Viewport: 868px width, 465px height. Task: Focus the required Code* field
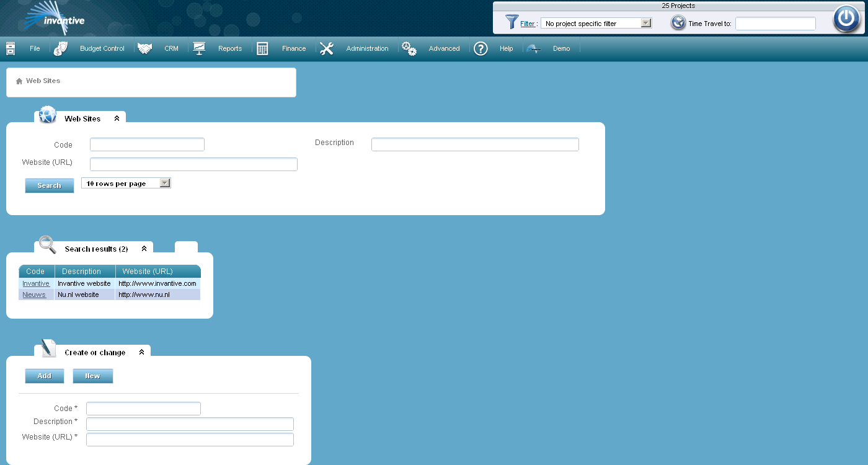coord(143,409)
